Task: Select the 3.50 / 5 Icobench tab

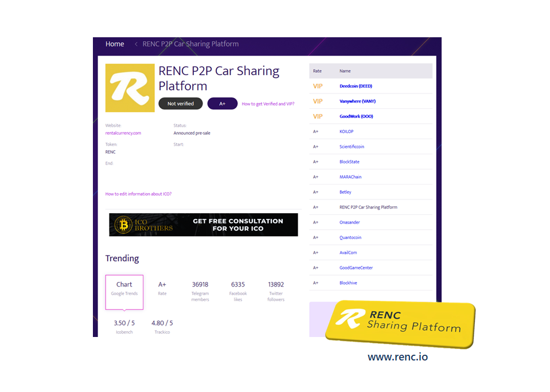Action: coord(124,327)
